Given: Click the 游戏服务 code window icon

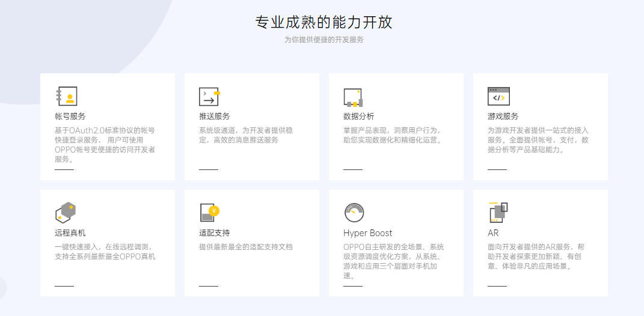Looking at the screenshot, I should [x=498, y=97].
